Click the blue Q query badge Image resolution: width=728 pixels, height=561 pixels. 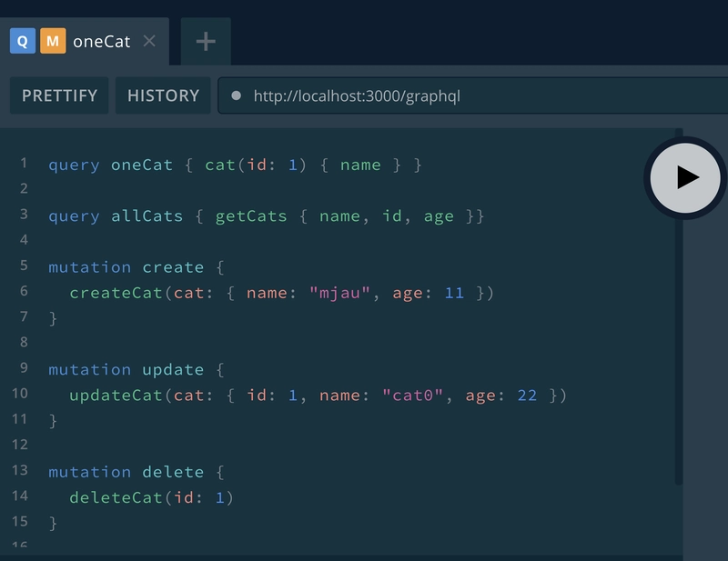22,41
